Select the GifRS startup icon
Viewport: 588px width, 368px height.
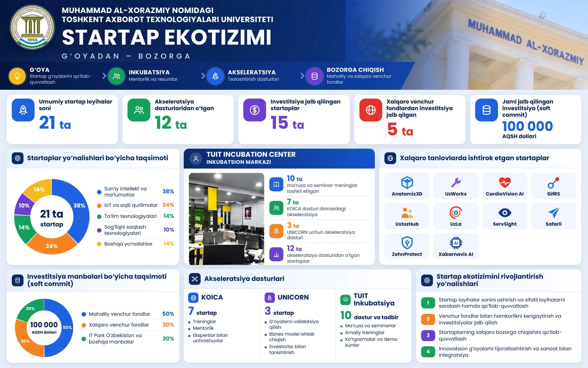553,183
